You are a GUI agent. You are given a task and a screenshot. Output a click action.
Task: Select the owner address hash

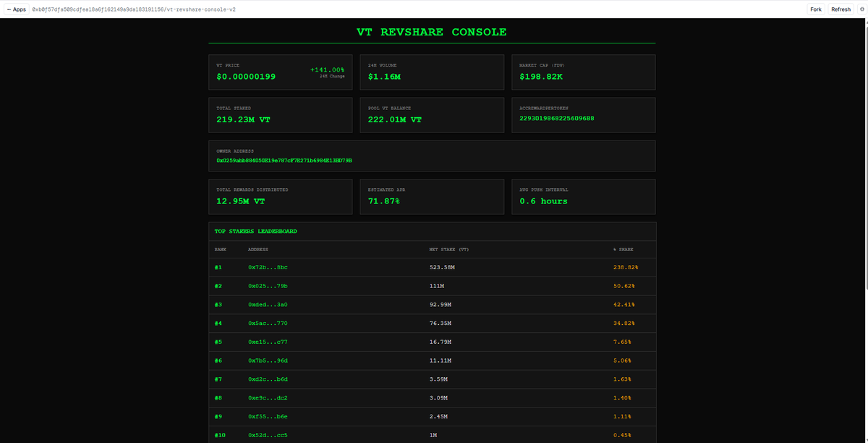[284, 160]
